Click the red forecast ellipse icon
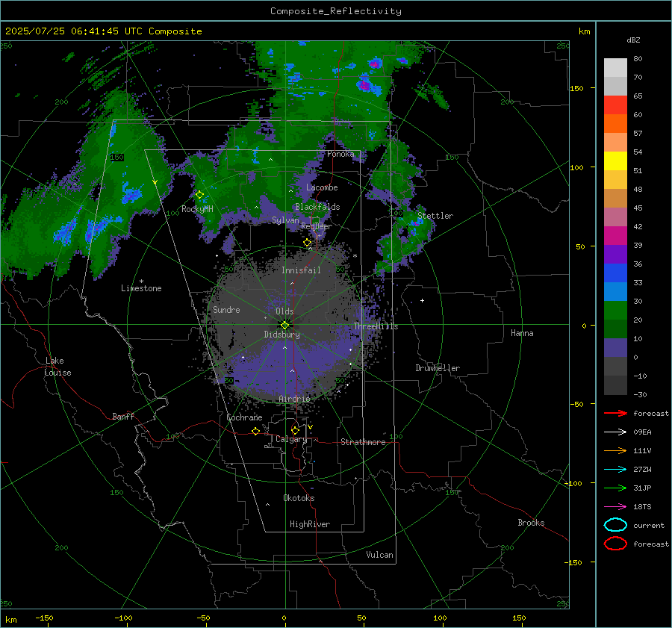The width and height of the screenshot is (672, 628). tap(615, 544)
